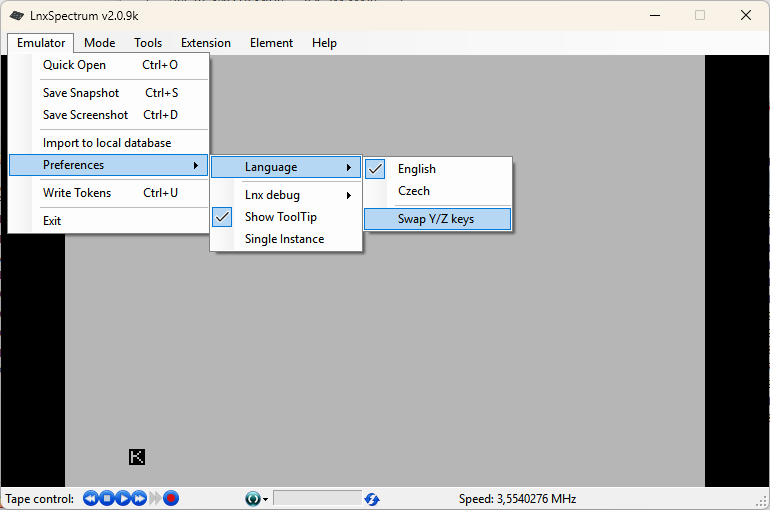Choose Exit from Emulator menu
The image size is (770, 510).
(109, 221)
